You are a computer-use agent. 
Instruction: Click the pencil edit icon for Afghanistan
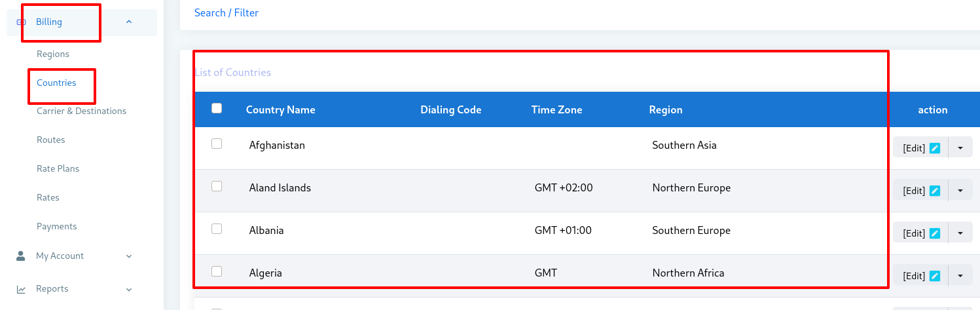[935, 148]
